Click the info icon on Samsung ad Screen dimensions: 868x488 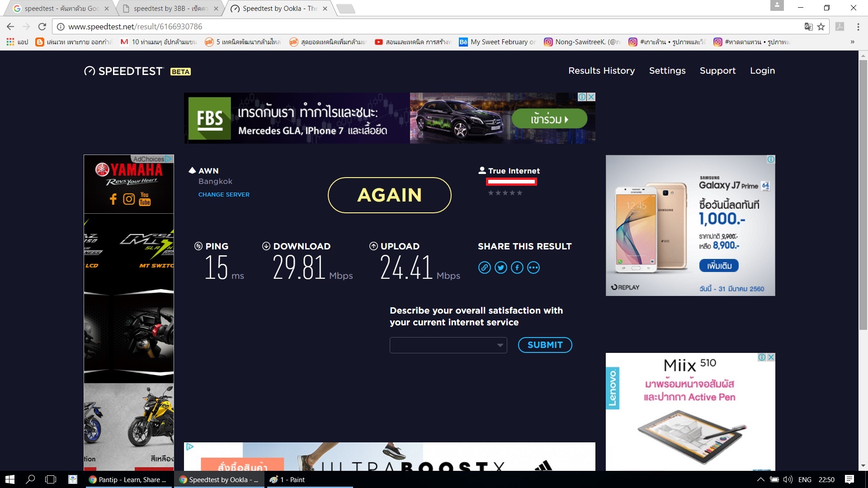771,159
